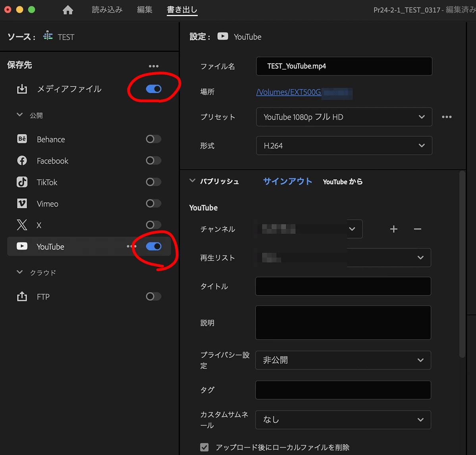This screenshot has height=455, width=476.
Task: Click the Facebook logo icon
Action: click(22, 161)
